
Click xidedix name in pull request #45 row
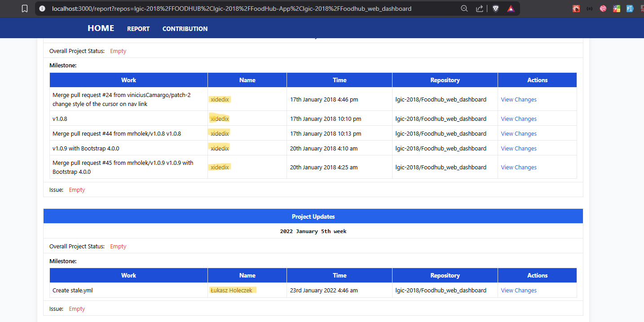(x=220, y=168)
